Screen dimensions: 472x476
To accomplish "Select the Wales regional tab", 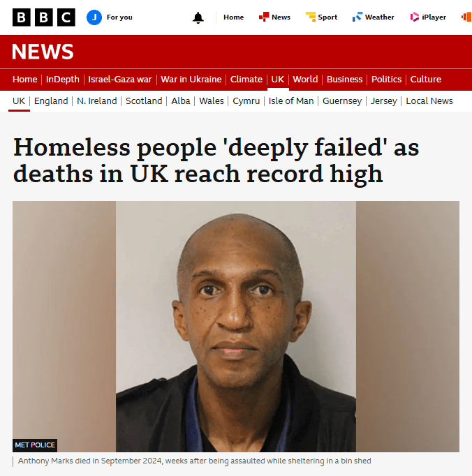I will coord(212,101).
